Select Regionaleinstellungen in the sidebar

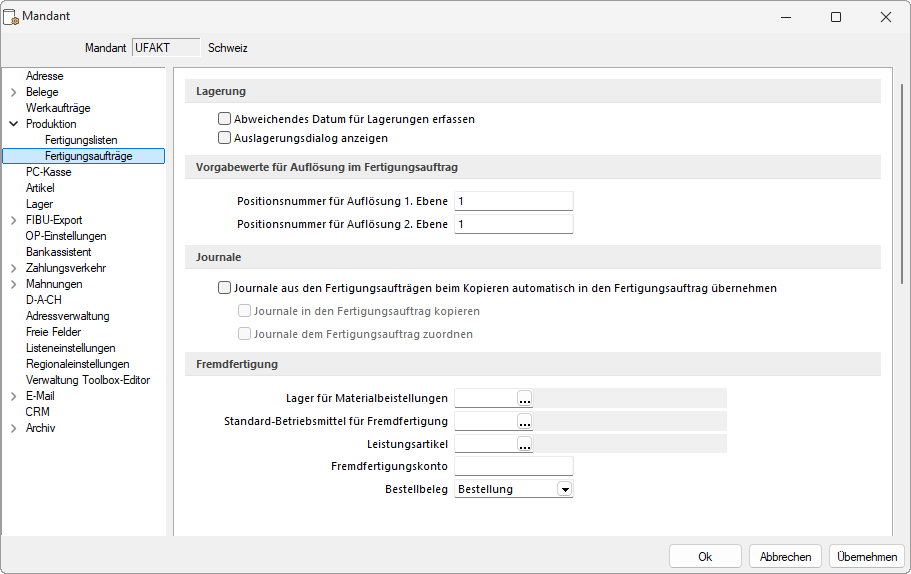tap(77, 364)
